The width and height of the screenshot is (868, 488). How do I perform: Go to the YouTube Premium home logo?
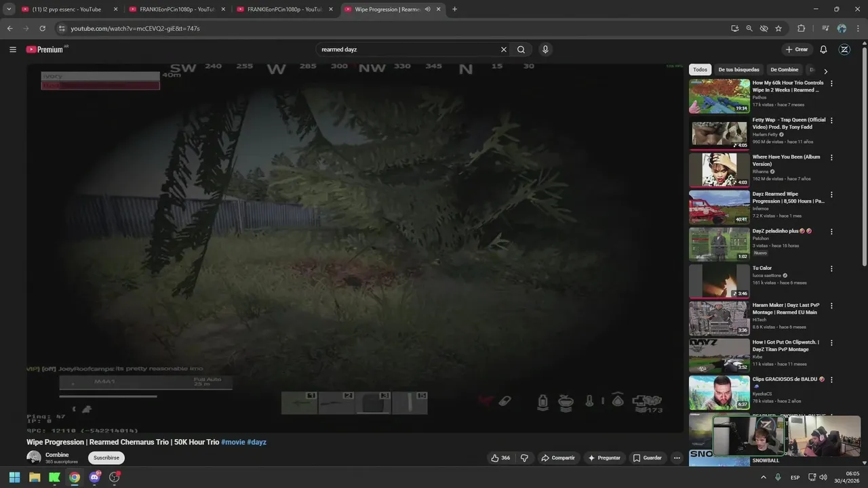46,49
